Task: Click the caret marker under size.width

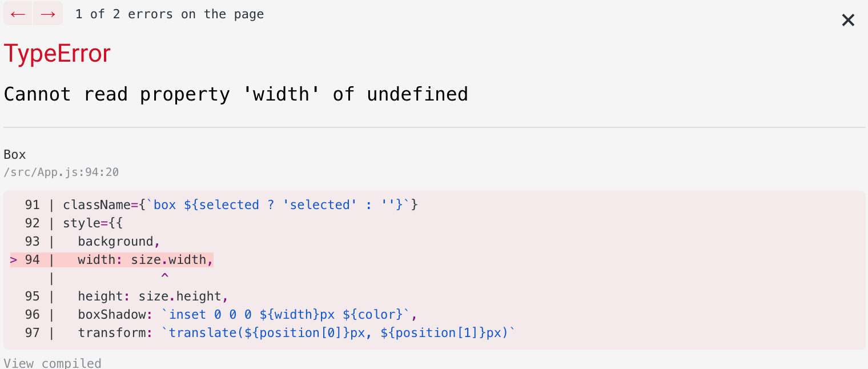Action: pyautogui.click(x=164, y=276)
